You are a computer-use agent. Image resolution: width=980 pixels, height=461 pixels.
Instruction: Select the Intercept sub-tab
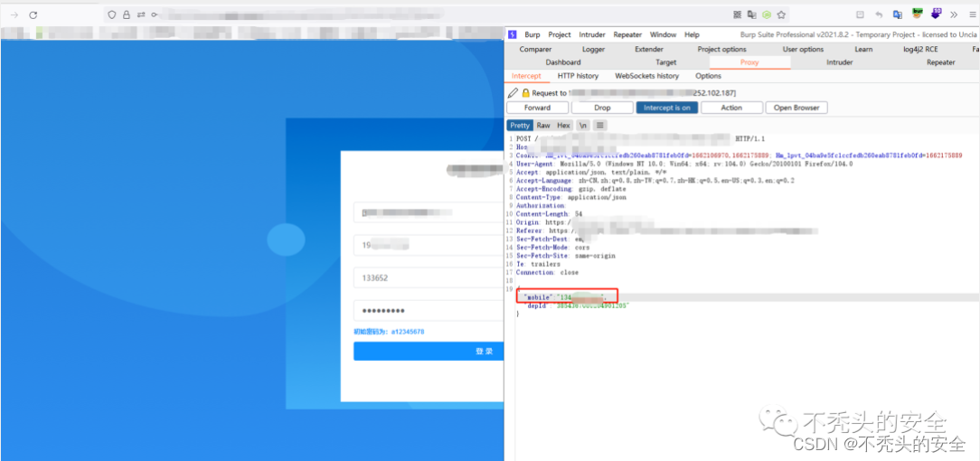pyautogui.click(x=526, y=76)
